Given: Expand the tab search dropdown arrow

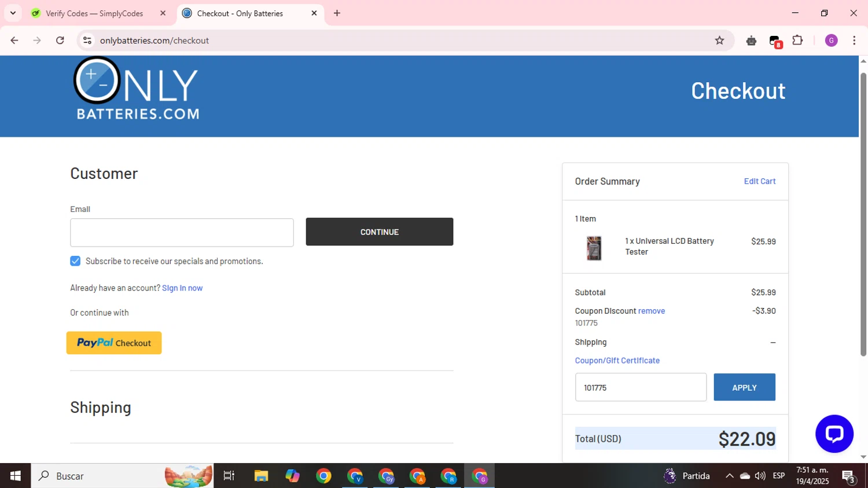Looking at the screenshot, I should click(x=13, y=13).
